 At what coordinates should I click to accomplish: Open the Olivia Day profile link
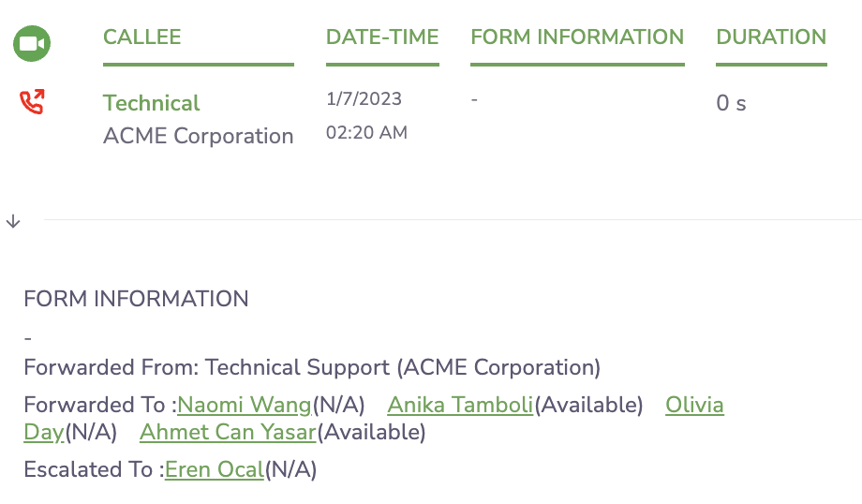coord(694,405)
